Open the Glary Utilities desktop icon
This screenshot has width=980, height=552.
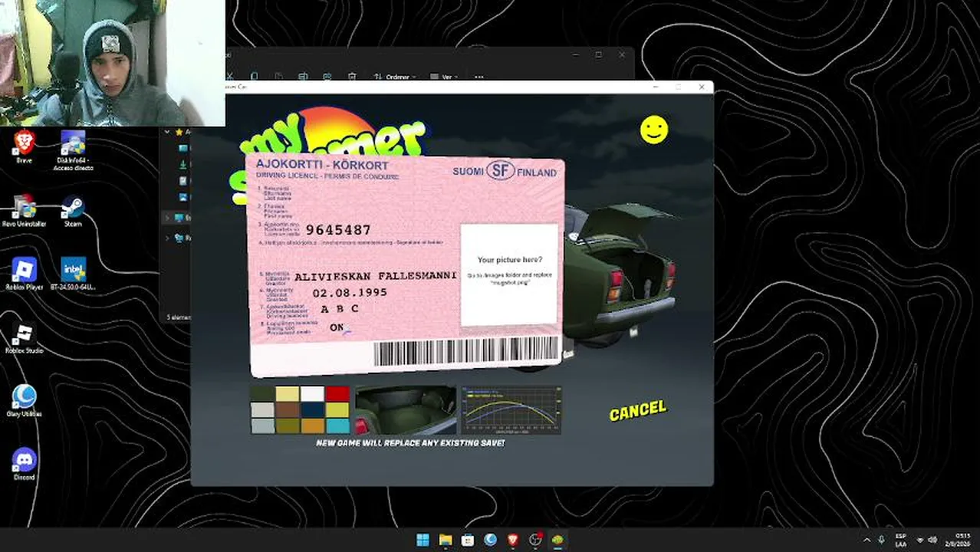(24, 400)
